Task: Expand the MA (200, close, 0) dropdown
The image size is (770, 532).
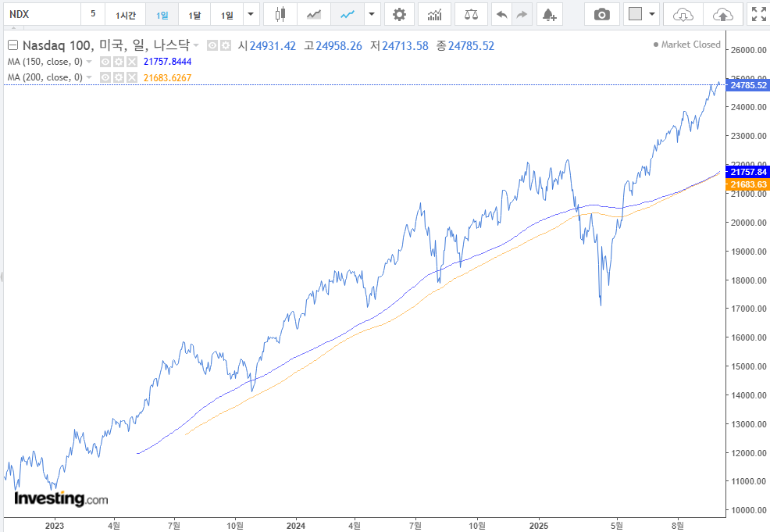Action: (x=89, y=77)
